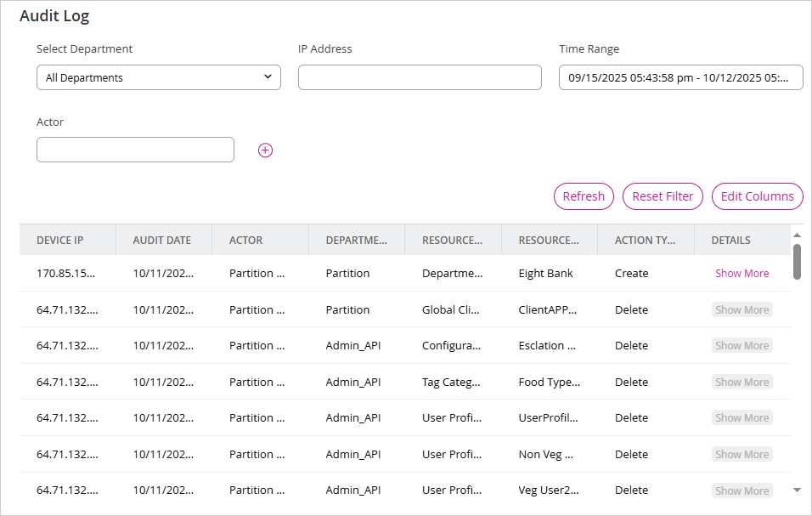
Task: Click the Reset Filter button
Action: tap(663, 196)
